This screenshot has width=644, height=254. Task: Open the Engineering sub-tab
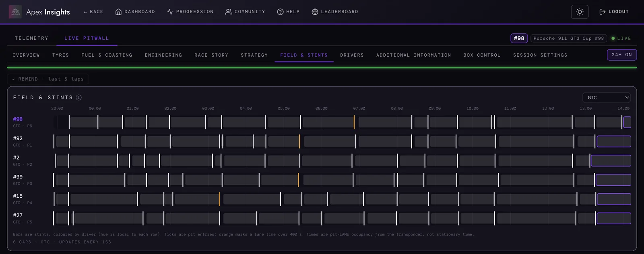pyautogui.click(x=163, y=55)
